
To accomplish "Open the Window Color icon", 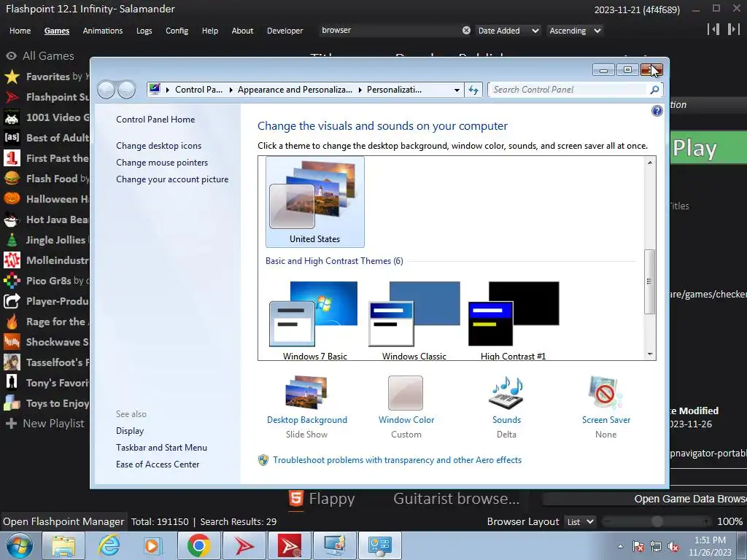I will [406, 393].
